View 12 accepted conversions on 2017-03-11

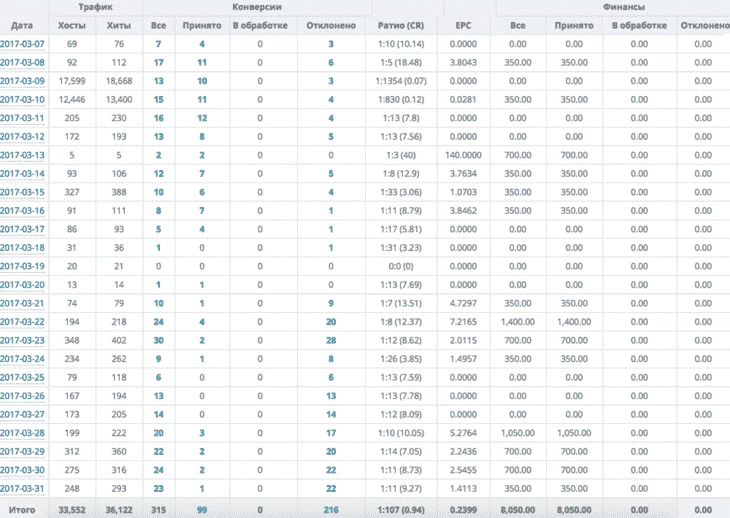202,118
